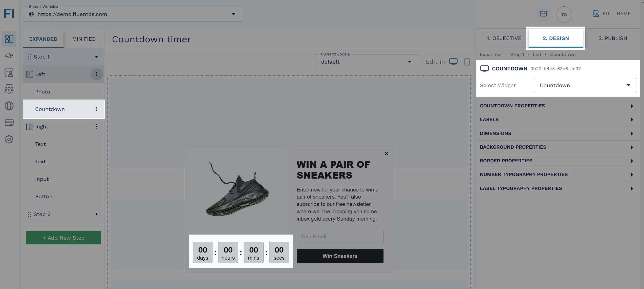This screenshot has height=289, width=644.
Task: Click Your Email input field
Action: [340, 237]
